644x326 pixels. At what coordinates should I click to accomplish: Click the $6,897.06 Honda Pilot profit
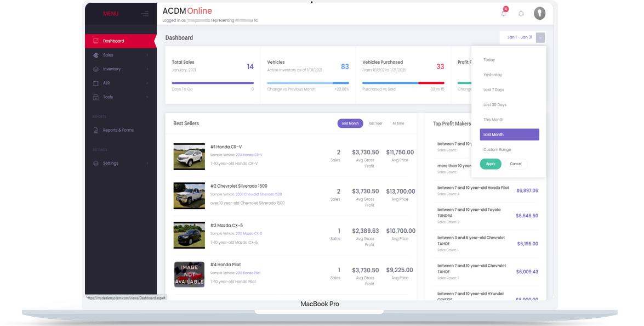[527, 191]
